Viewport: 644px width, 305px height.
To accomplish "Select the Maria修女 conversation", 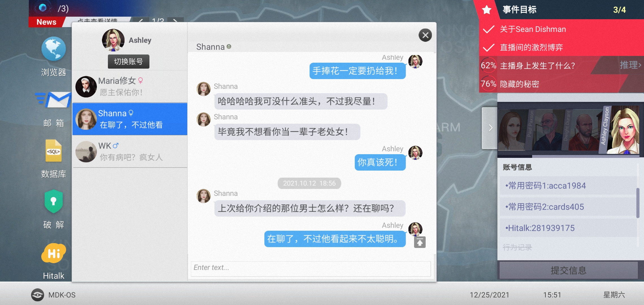I will [130, 86].
